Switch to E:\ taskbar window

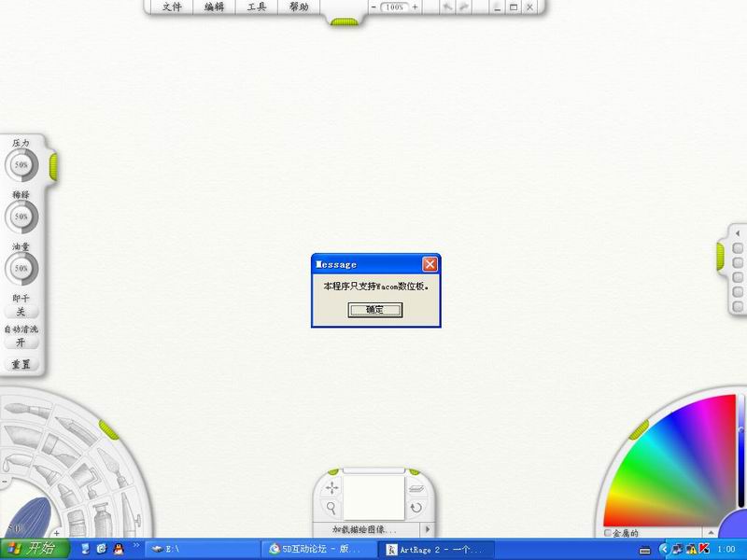[x=202, y=549]
